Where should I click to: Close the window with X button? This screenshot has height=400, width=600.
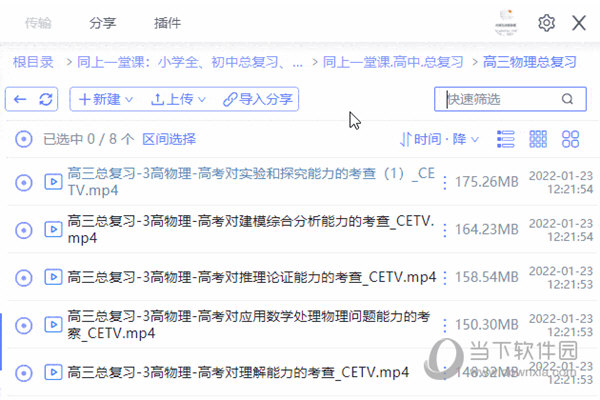coord(579,23)
